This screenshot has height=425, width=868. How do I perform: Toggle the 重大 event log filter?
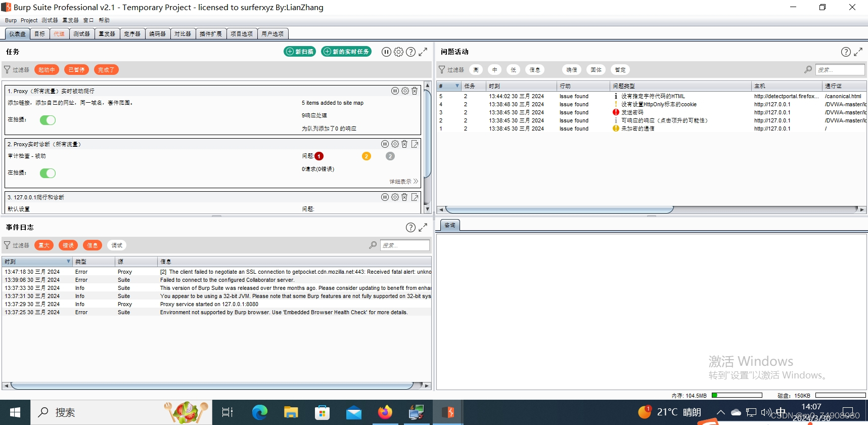point(44,245)
